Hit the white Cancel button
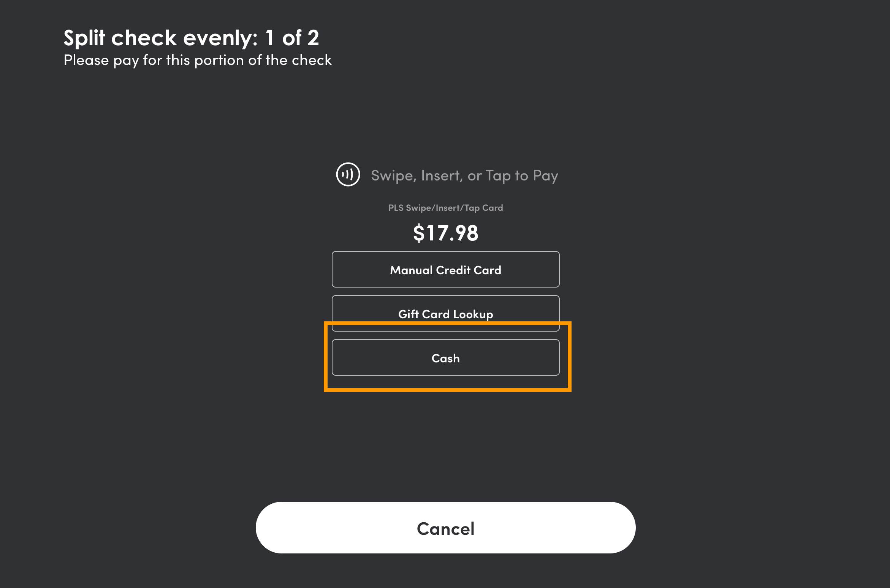Image resolution: width=890 pixels, height=588 pixels. pos(445,528)
